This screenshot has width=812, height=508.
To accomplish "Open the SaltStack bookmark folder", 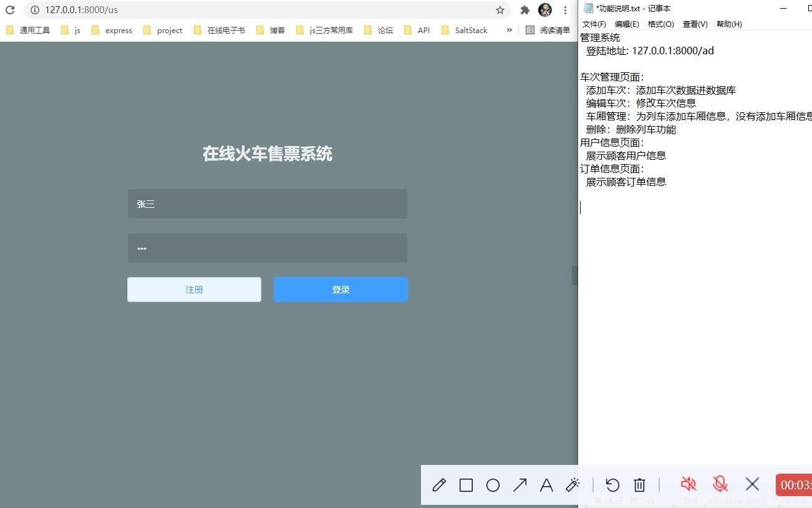I will (464, 30).
